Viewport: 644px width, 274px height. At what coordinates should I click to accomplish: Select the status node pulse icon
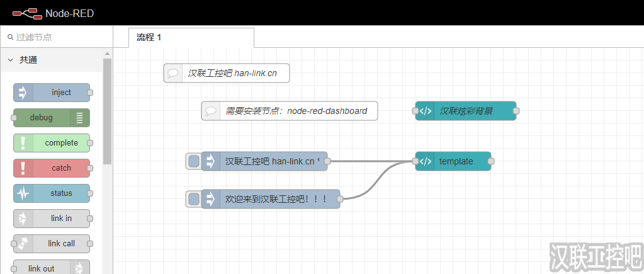pyautogui.click(x=23, y=193)
